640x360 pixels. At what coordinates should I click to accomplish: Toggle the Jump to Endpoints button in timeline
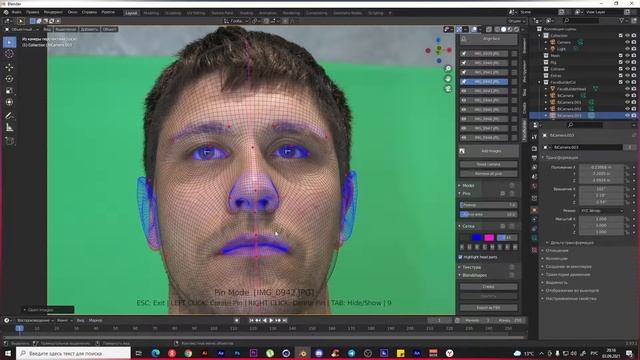tap(285, 320)
